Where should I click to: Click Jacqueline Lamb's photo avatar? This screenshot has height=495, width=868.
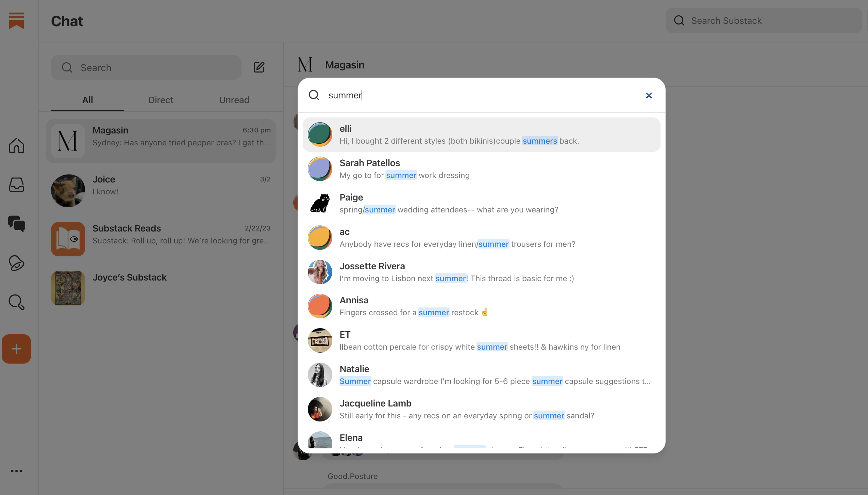(320, 409)
